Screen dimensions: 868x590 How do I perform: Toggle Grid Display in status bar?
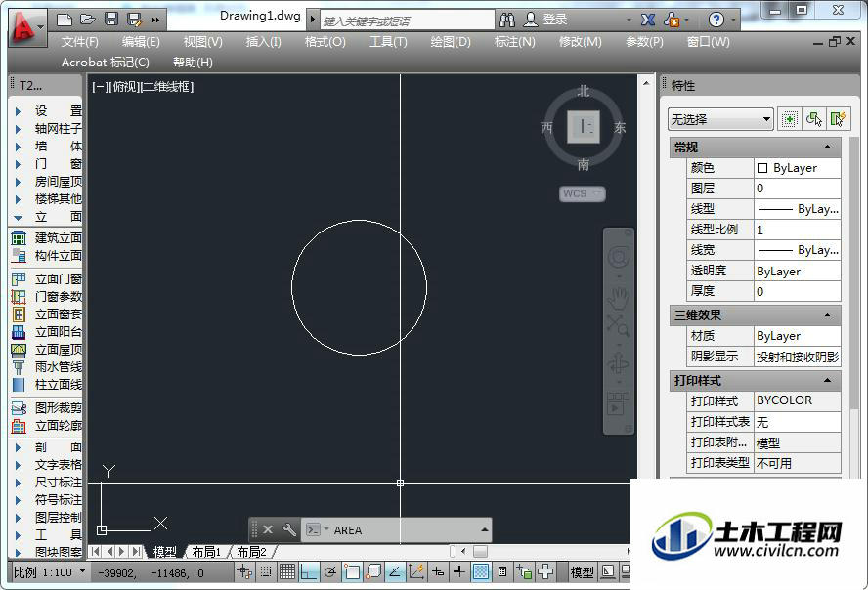pos(286,572)
